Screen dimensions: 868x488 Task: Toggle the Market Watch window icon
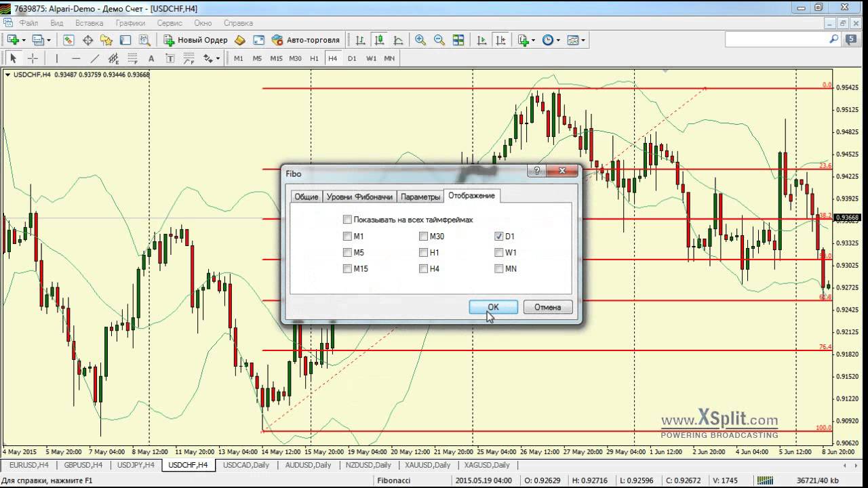[69, 40]
